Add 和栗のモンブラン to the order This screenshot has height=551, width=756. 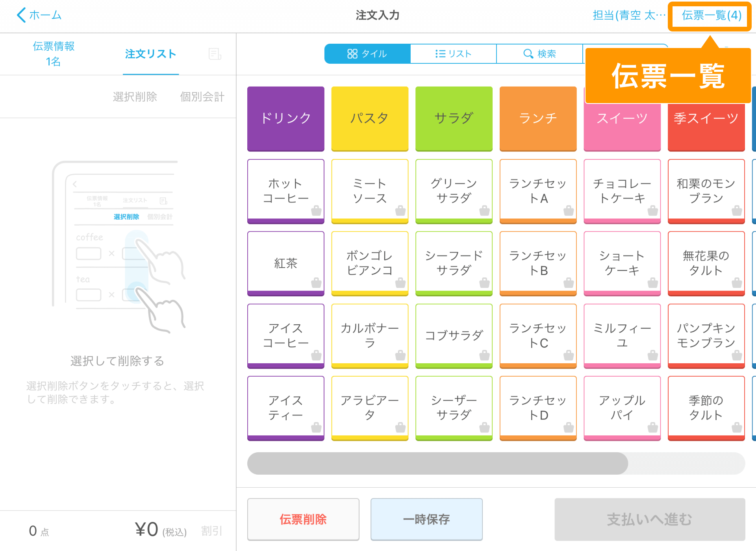click(706, 191)
